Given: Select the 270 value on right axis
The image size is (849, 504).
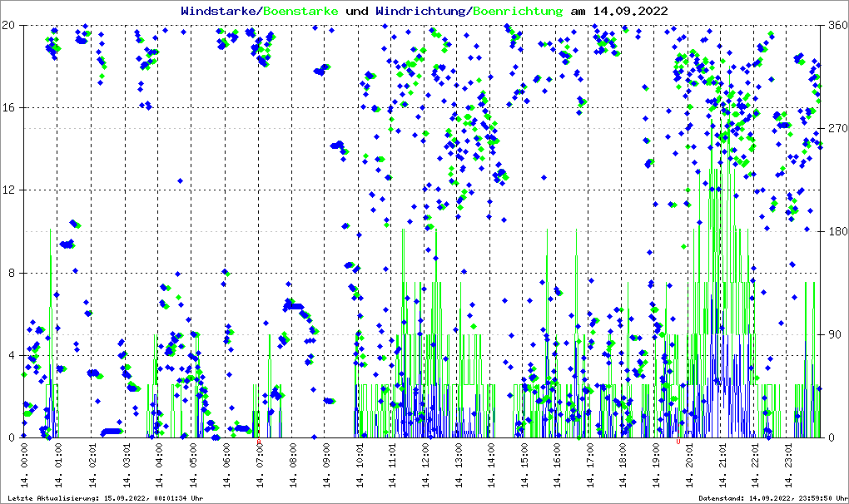Looking at the screenshot, I should (x=836, y=128).
